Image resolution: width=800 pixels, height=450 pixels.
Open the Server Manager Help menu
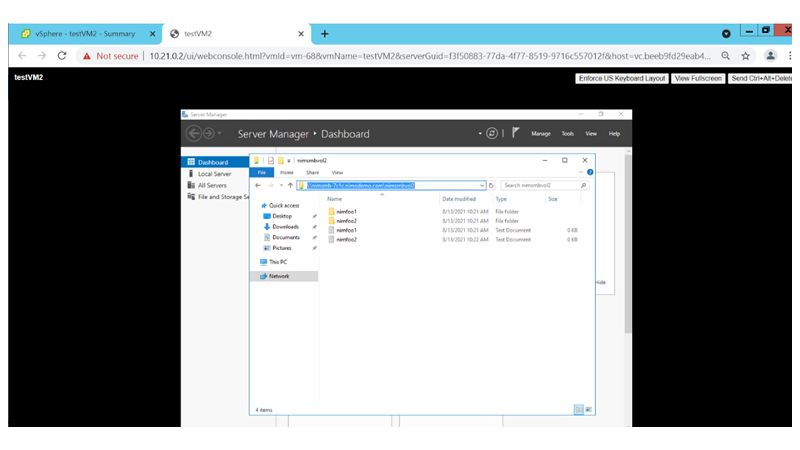[614, 134]
